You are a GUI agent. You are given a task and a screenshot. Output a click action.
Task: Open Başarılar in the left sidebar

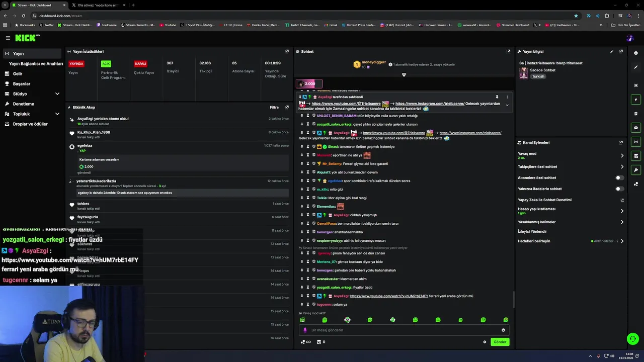[32, 83]
